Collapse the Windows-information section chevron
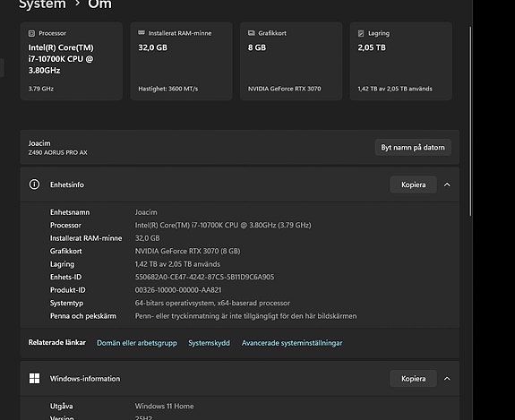Screen dimensions: 515x420 pos(447,379)
